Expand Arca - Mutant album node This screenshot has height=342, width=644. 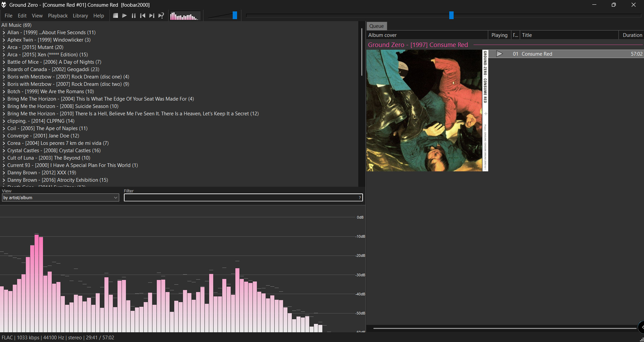click(x=4, y=47)
